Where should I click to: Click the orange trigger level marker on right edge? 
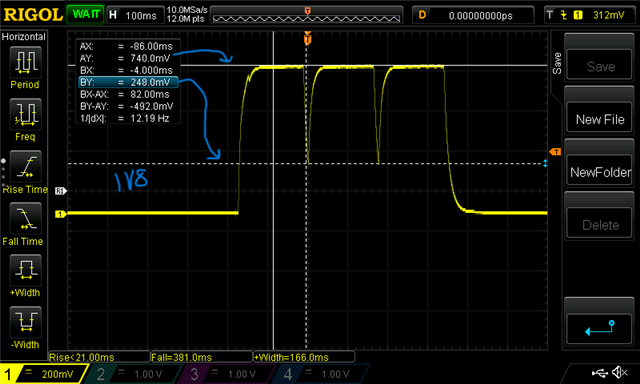(x=555, y=152)
